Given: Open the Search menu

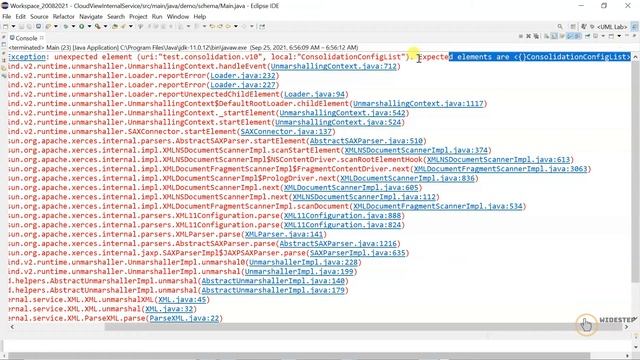Looking at the screenshot, I should point(116,17).
